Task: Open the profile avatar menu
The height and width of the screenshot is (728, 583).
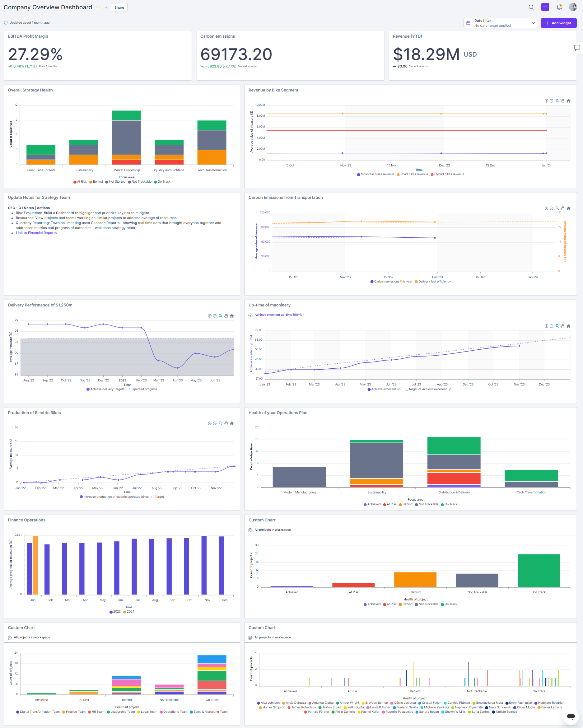Action: click(573, 7)
